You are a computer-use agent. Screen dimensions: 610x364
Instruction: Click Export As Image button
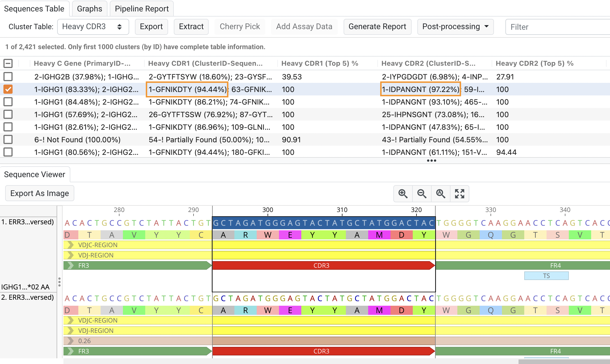(x=40, y=193)
